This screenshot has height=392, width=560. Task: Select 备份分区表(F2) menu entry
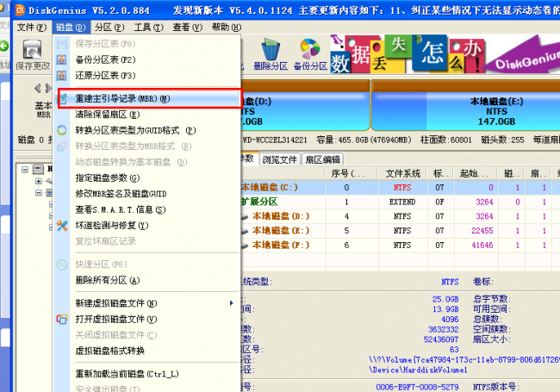(147, 59)
